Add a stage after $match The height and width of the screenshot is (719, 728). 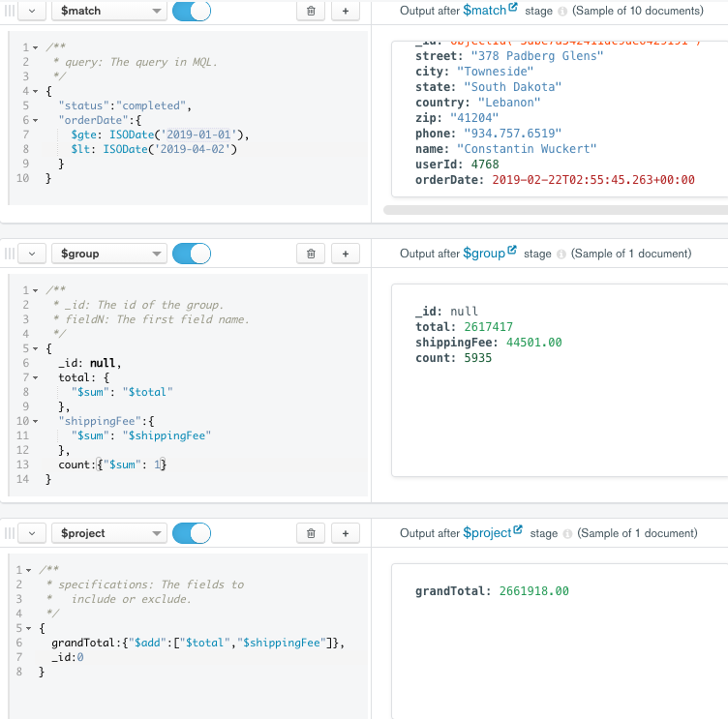pyautogui.click(x=346, y=11)
